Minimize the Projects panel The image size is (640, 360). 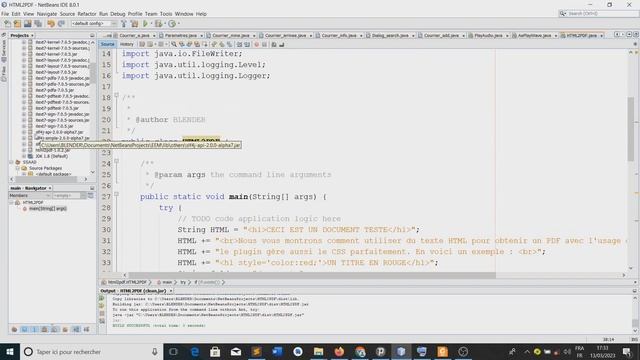point(92,36)
